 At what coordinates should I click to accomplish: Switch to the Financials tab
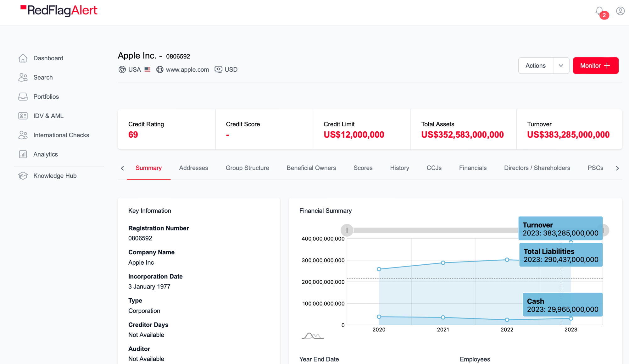pos(473,168)
